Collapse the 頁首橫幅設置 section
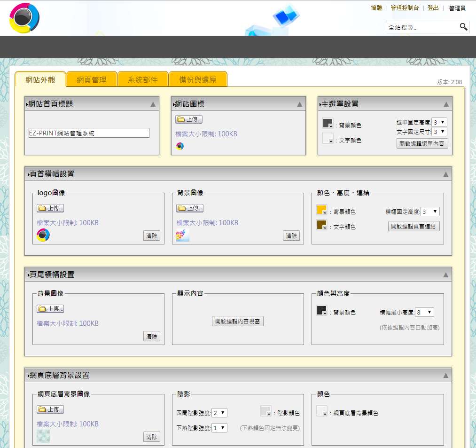The width and height of the screenshot is (476, 448). pyautogui.click(x=445, y=174)
